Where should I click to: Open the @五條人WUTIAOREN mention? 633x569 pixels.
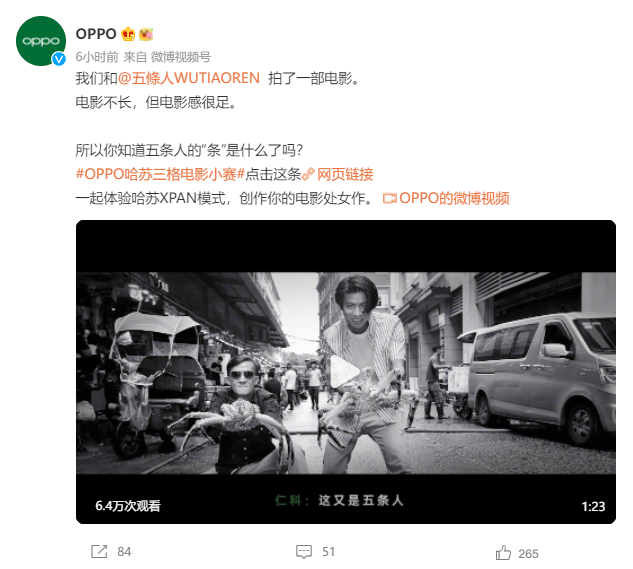[189, 78]
